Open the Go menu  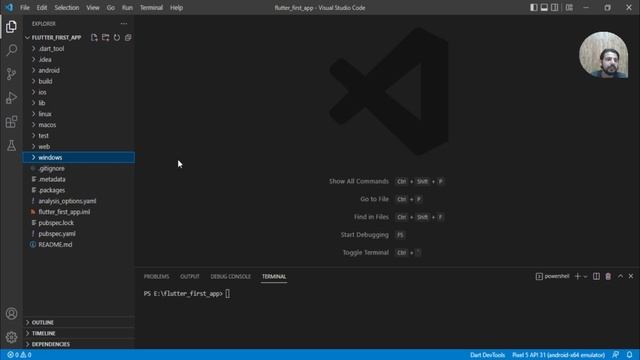[x=111, y=7]
